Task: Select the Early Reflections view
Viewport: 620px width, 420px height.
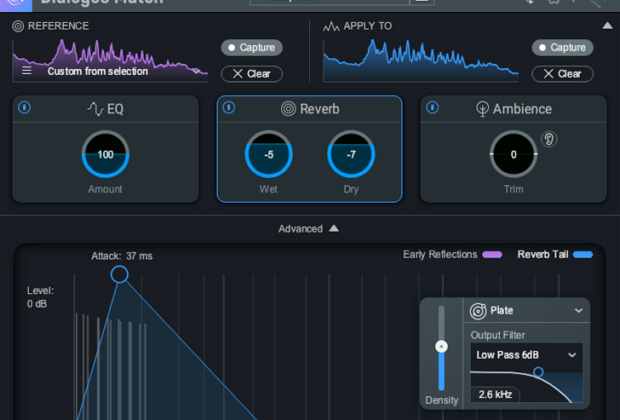Action: tap(452, 255)
